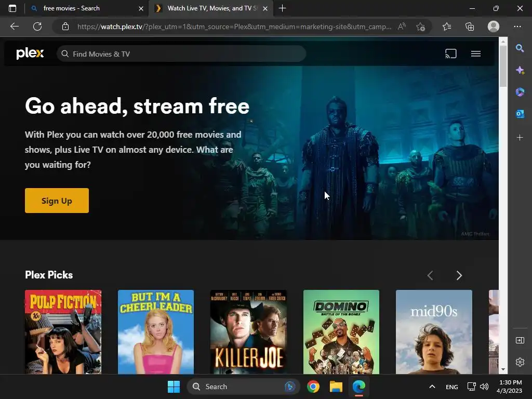The height and width of the screenshot is (399, 532).
Task: Select the Watch Live TV, Movies tab
Action: (212, 8)
